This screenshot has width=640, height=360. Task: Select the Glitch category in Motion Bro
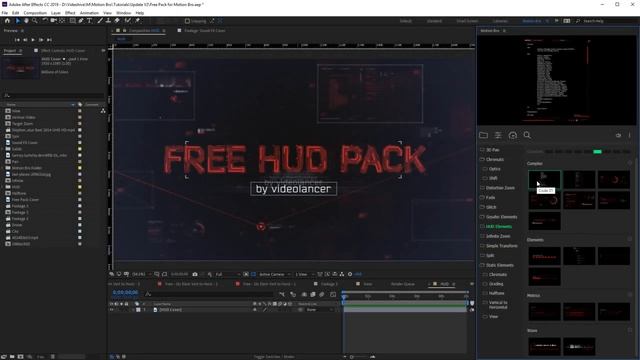pos(491,207)
